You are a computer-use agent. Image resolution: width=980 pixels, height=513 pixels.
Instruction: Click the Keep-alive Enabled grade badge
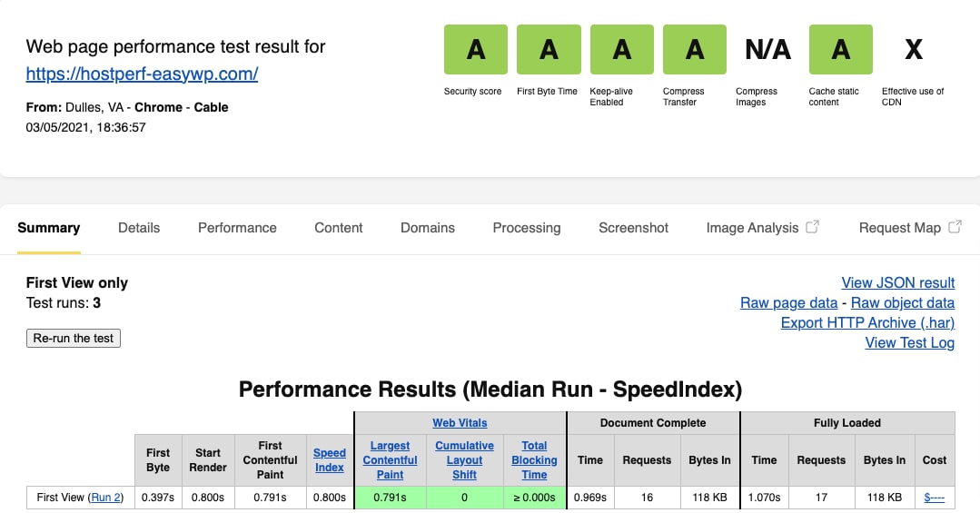[622, 49]
